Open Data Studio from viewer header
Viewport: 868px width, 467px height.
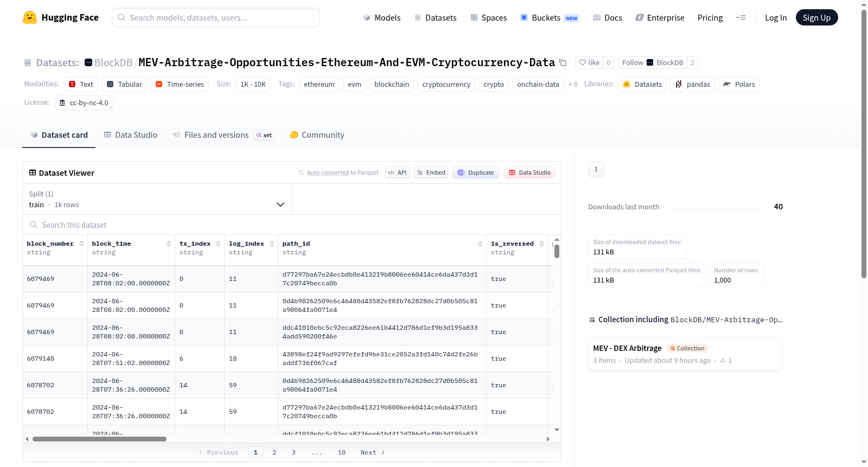tap(529, 172)
